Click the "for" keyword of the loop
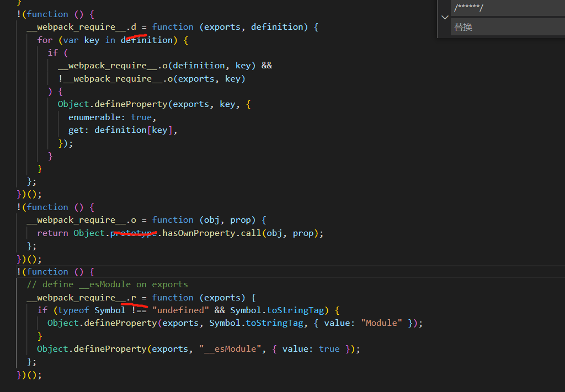Image resolution: width=565 pixels, height=392 pixels. (x=45, y=40)
